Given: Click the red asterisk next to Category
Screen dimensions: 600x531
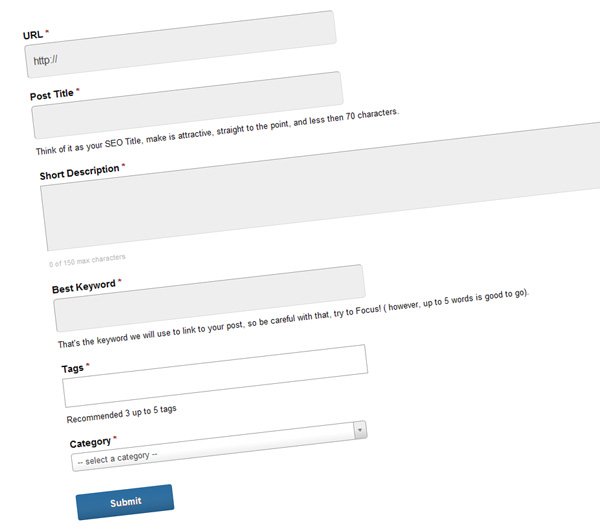Looking at the screenshot, I should 115,437.
